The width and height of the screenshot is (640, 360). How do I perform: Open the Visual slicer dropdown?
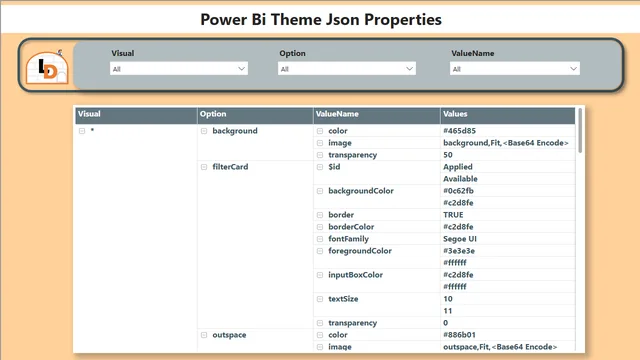pos(179,69)
